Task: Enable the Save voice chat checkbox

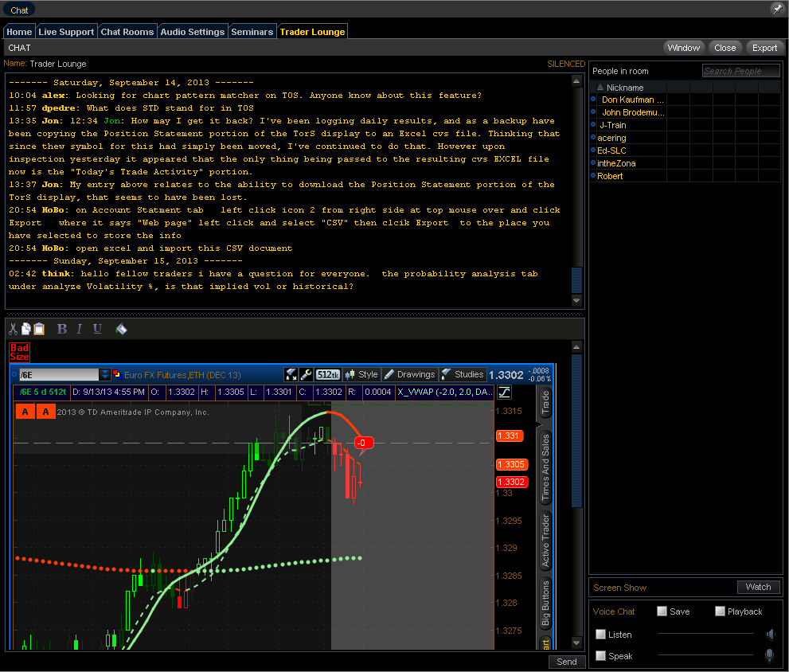Action: (x=662, y=611)
